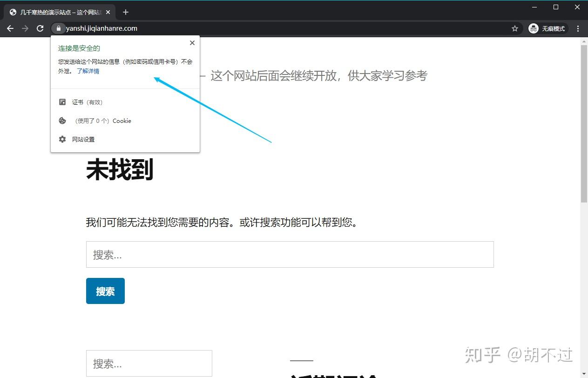Click the gear icon next to 网站设置

point(62,139)
